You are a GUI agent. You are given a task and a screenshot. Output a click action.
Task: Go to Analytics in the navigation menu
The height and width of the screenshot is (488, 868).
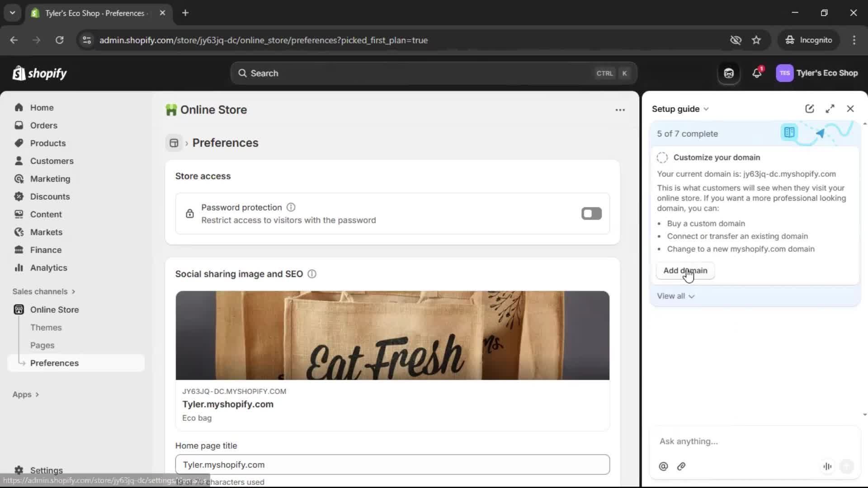tap(48, 267)
